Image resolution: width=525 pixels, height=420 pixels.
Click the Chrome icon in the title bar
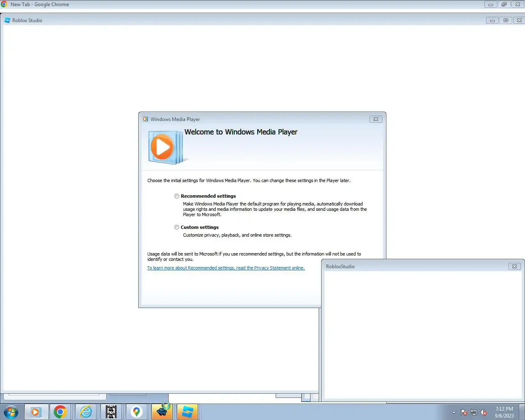4,5
